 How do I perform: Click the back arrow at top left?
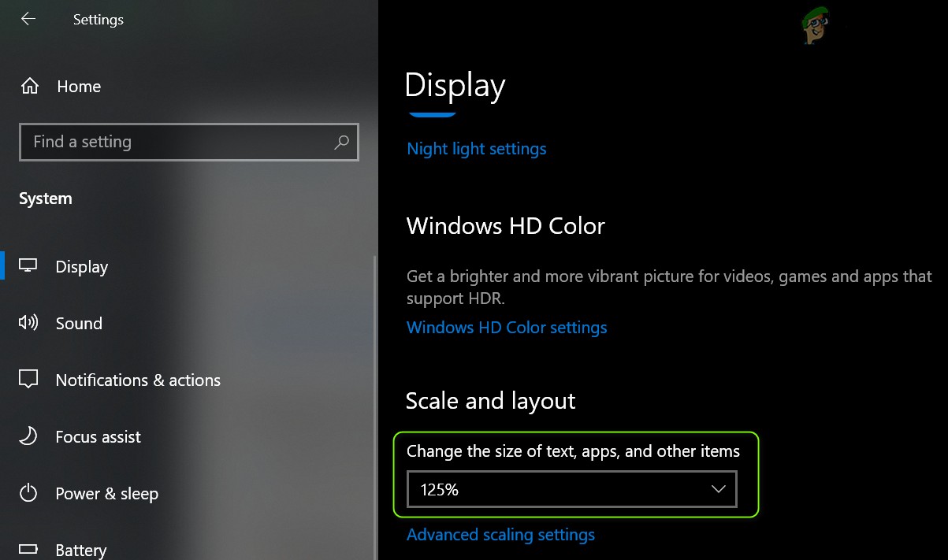28,19
